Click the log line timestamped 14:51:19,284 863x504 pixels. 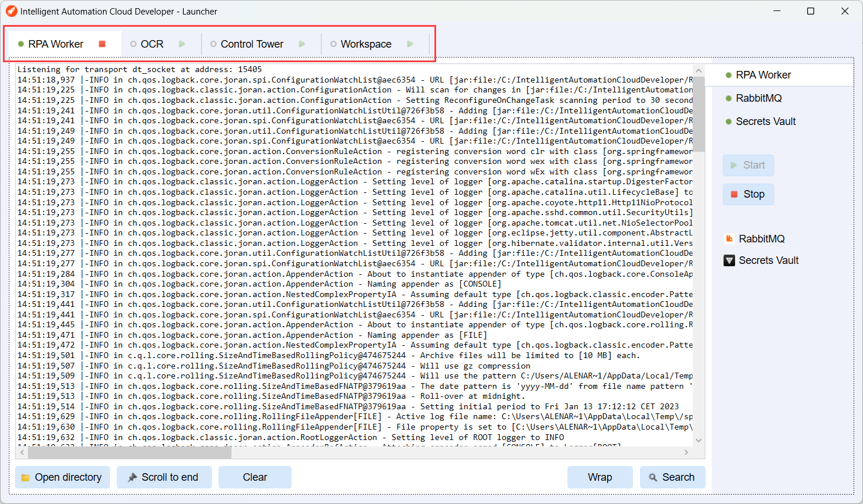[355, 274]
